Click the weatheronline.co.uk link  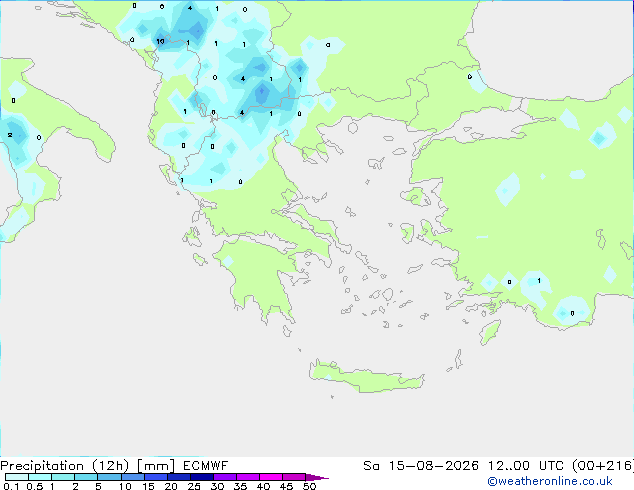click(550, 481)
